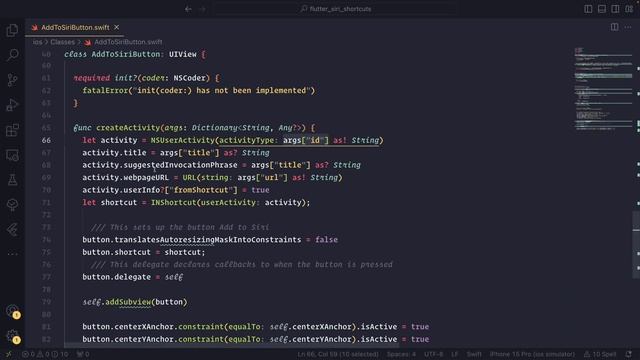Show additional activity bar views via ellipsis
This screenshot has width=640, height=360.
point(12,254)
